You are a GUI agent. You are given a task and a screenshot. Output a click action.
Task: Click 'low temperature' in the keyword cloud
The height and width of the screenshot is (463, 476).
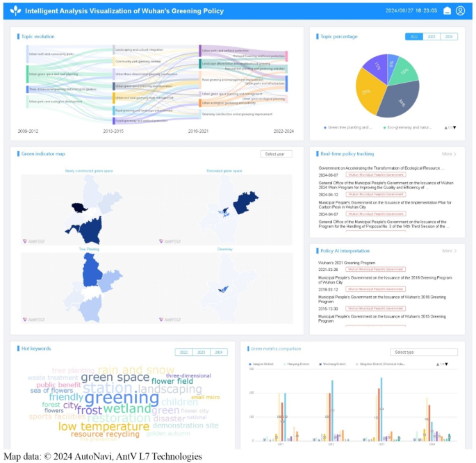click(x=104, y=426)
